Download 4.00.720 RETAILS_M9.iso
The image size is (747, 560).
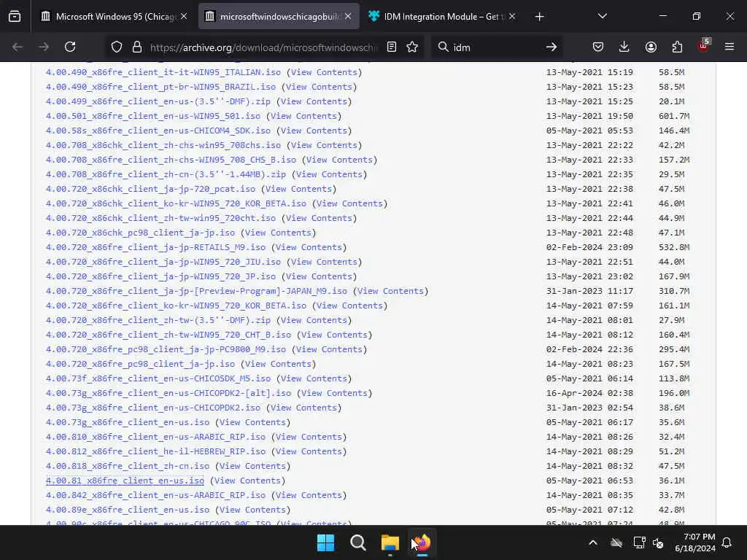155,248
